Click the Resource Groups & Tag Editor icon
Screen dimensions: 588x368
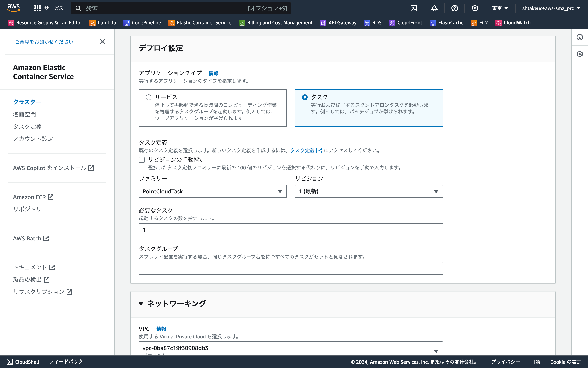pyautogui.click(x=11, y=23)
